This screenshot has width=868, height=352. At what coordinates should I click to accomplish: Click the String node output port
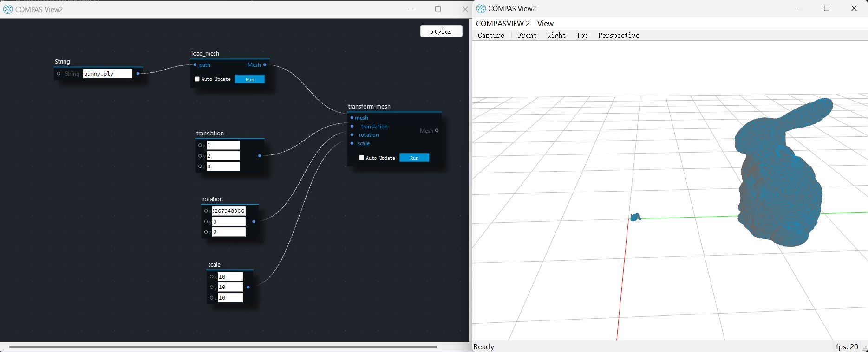(x=138, y=74)
